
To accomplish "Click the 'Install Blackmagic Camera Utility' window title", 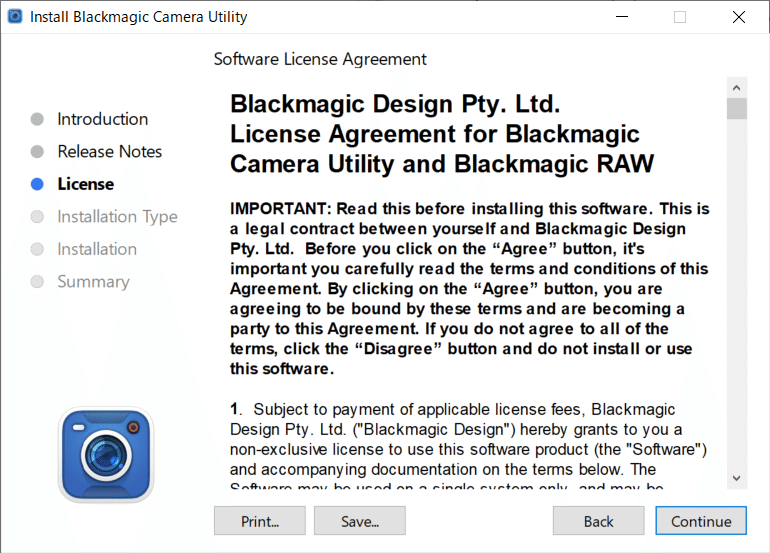I will pyautogui.click(x=138, y=17).
